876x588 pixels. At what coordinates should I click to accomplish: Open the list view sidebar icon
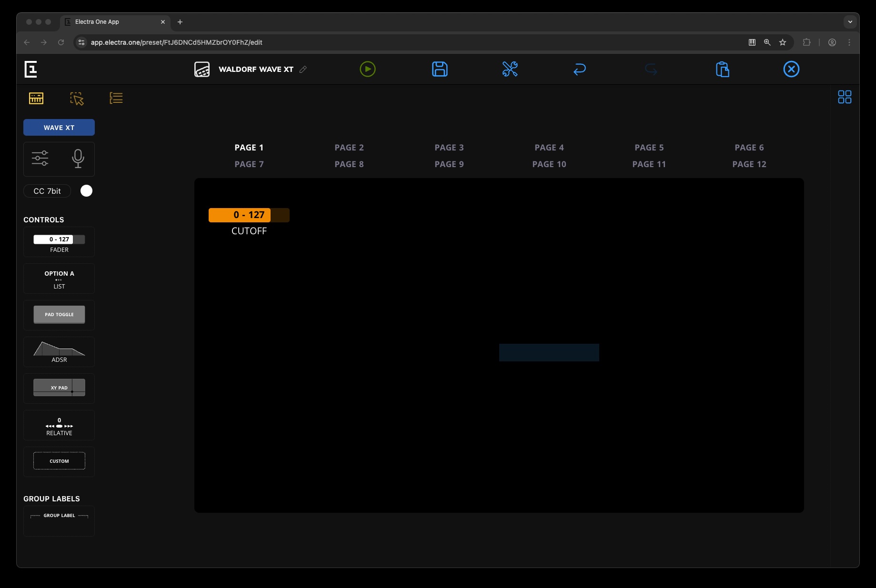[116, 98]
